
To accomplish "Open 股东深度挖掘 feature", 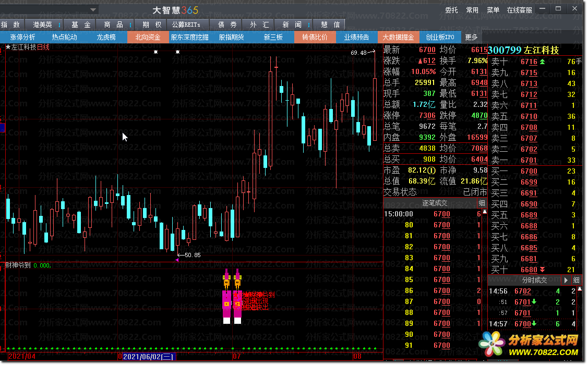I will [189, 37].
